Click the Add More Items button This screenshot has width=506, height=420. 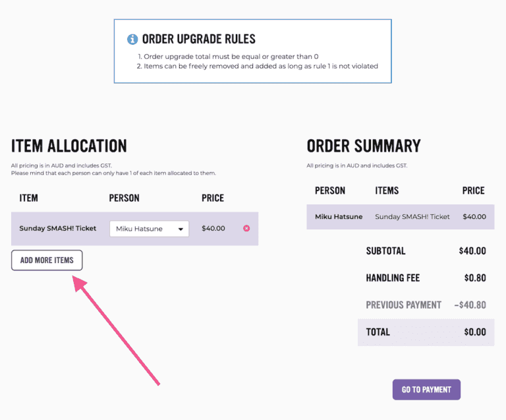click(47, 260)
